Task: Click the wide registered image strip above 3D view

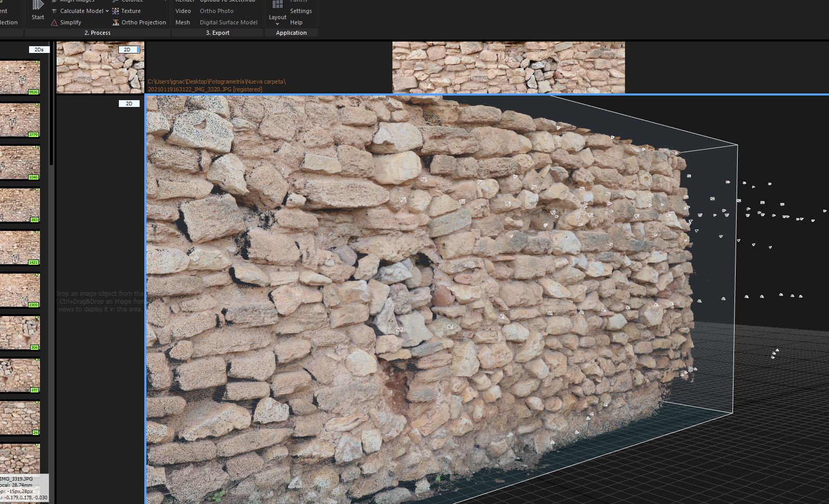Action: [508, 67]
